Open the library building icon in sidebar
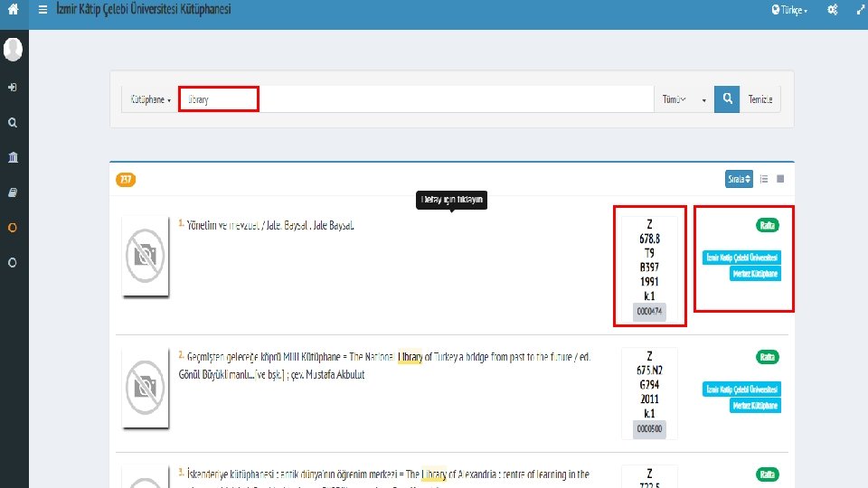The image size is (868, 488). click(13, 157)
